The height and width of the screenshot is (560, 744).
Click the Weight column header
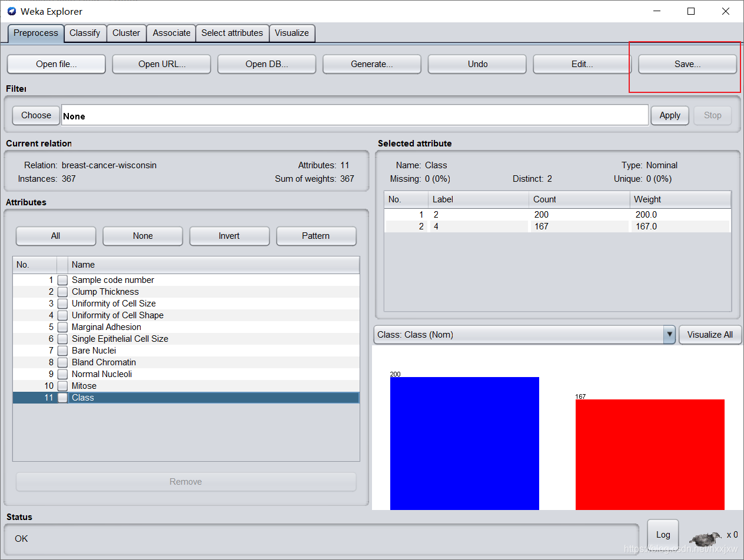pos(680,199)
